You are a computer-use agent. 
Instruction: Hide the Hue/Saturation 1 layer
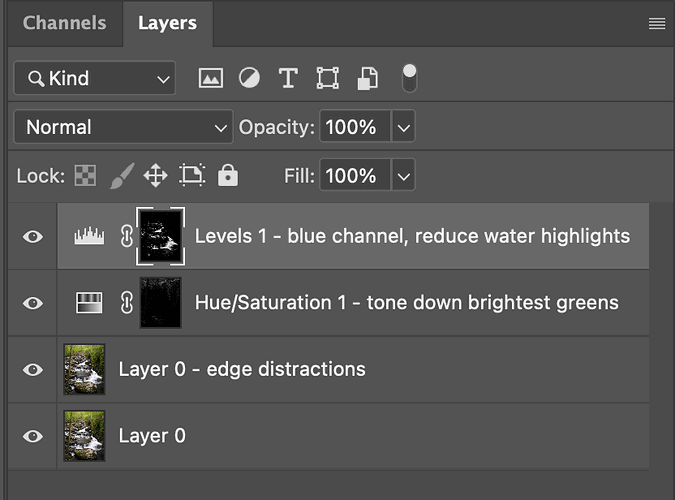33,303
